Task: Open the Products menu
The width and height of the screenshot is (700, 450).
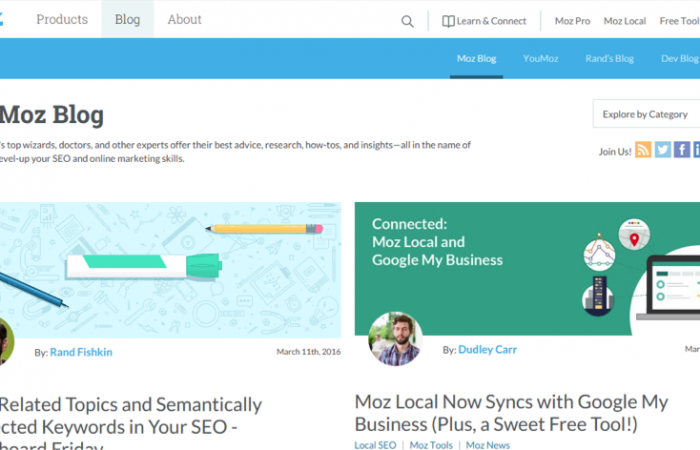Action: [x=62, y=19]
